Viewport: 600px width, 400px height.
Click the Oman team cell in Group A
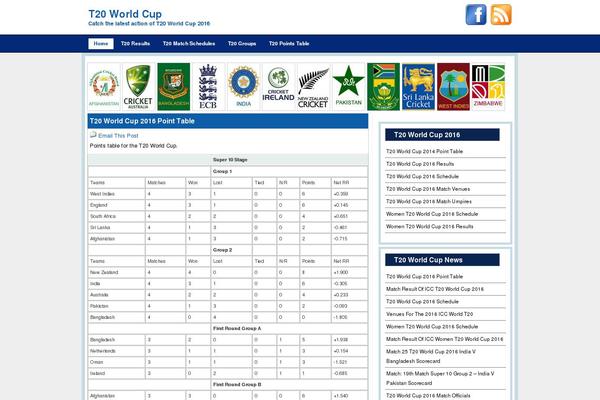click(117, 362)
